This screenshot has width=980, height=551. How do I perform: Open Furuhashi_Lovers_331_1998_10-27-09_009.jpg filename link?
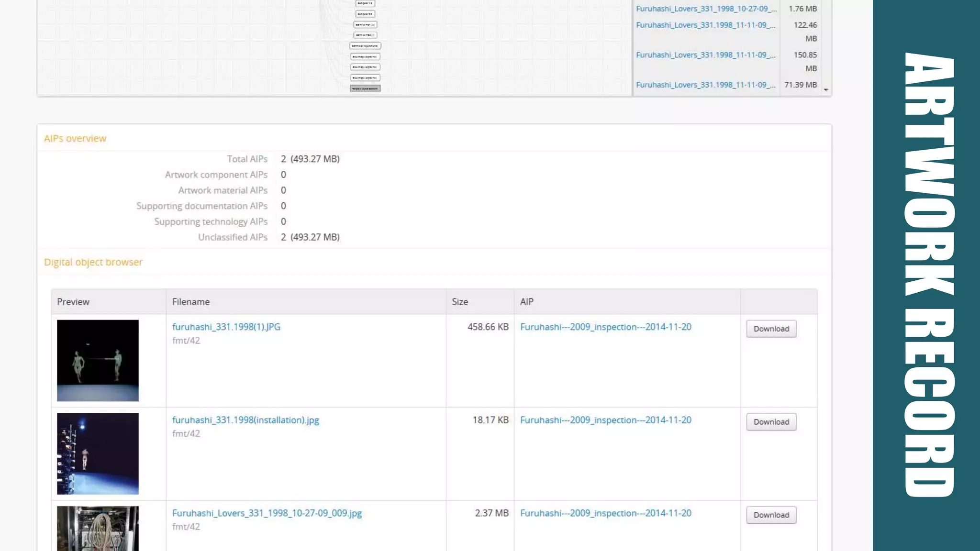tap(267, 513)
